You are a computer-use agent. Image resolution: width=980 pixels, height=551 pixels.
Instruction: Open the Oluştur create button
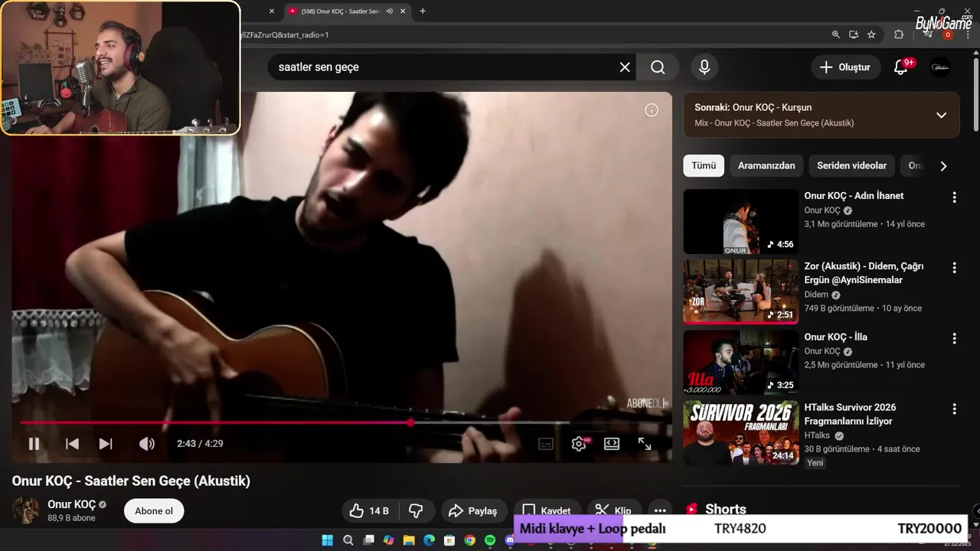(x=845, y=67)
